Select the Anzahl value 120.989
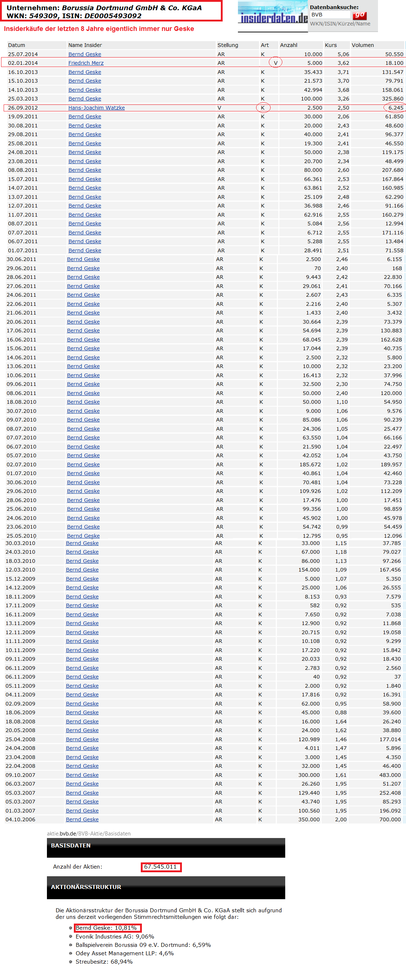This screenshot has width=406, height=980. [309, 739]
